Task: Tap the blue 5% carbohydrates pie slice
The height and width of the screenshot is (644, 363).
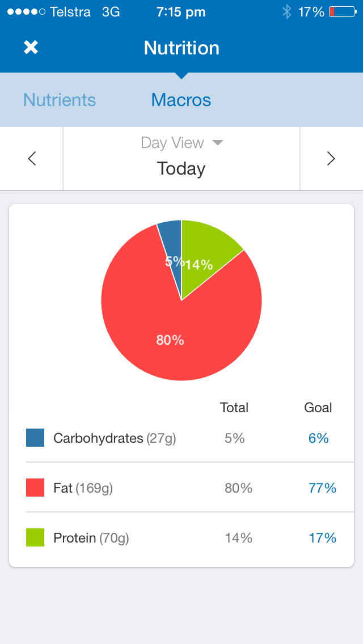Action: click(x=172, y=247)
